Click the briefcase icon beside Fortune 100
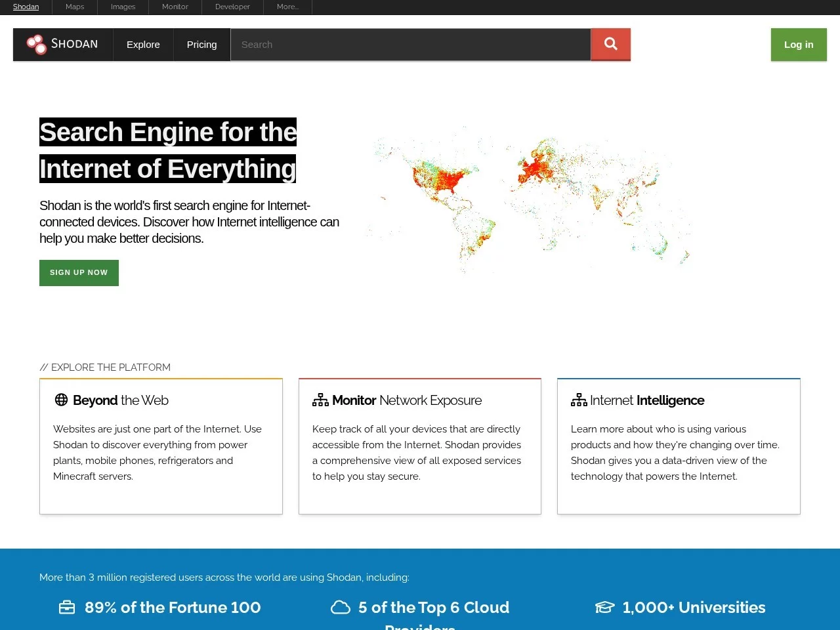Image resolution: width=840 pixels, height=630 pixels. tap(67, 608)
